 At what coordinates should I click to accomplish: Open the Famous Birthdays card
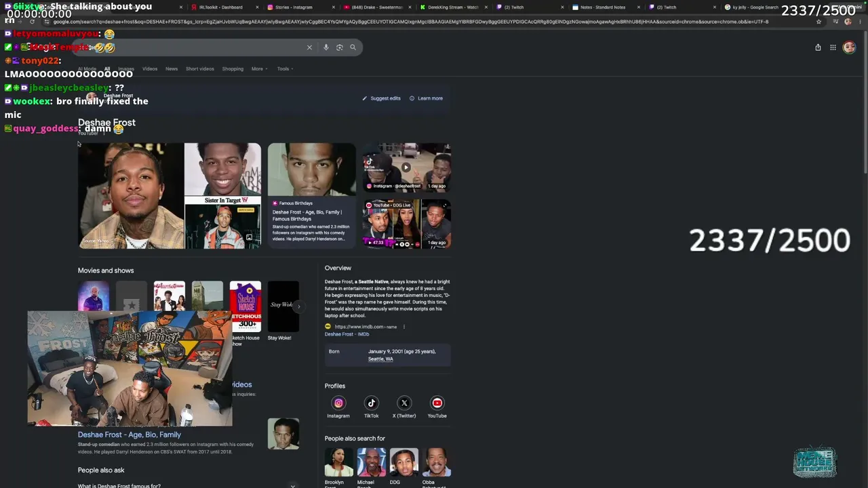(311, 196)
